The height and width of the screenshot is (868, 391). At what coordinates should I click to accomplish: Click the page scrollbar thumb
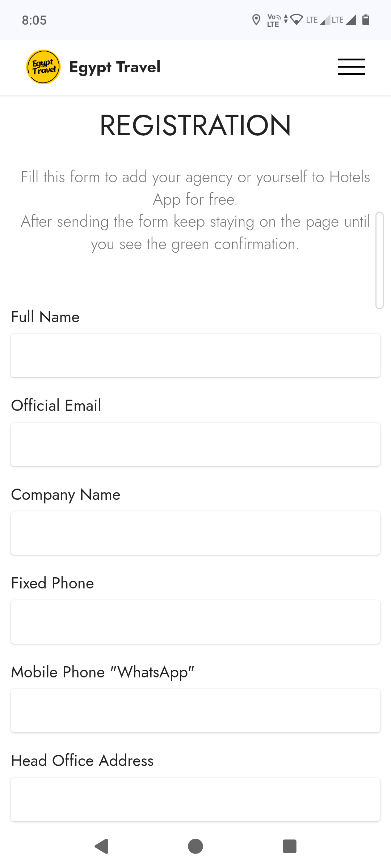(x=379, y=260)
